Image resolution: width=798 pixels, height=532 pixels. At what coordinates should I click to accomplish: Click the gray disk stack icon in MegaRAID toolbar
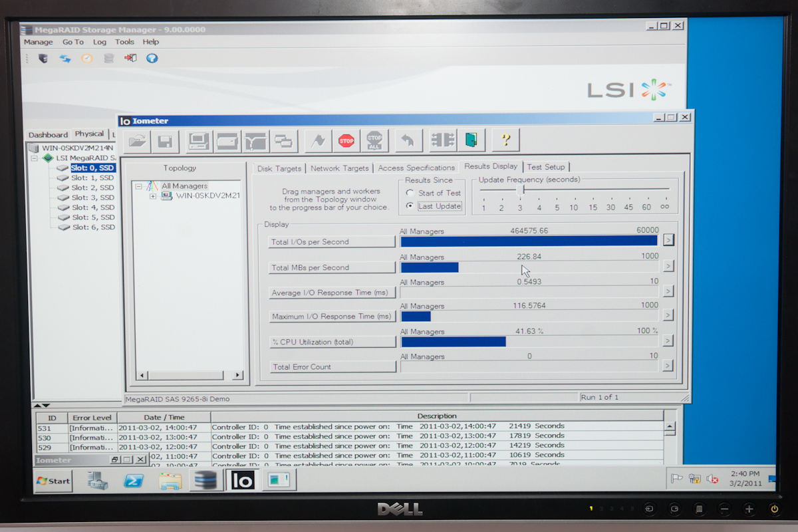tap(108, 59)
